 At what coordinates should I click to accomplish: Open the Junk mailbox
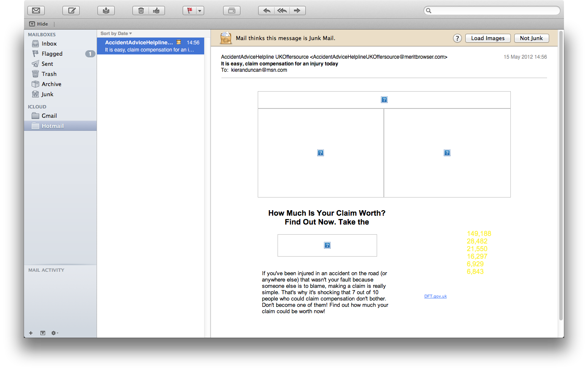47,94
